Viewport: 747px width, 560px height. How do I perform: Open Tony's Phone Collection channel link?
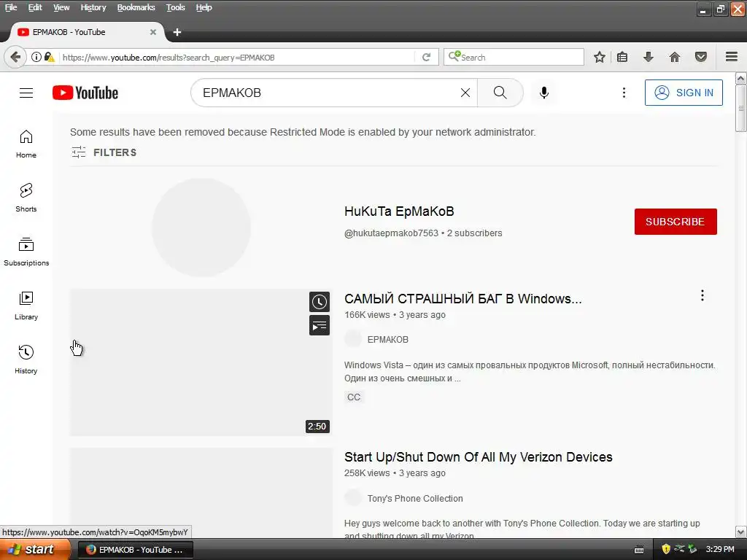pos(415,499)
